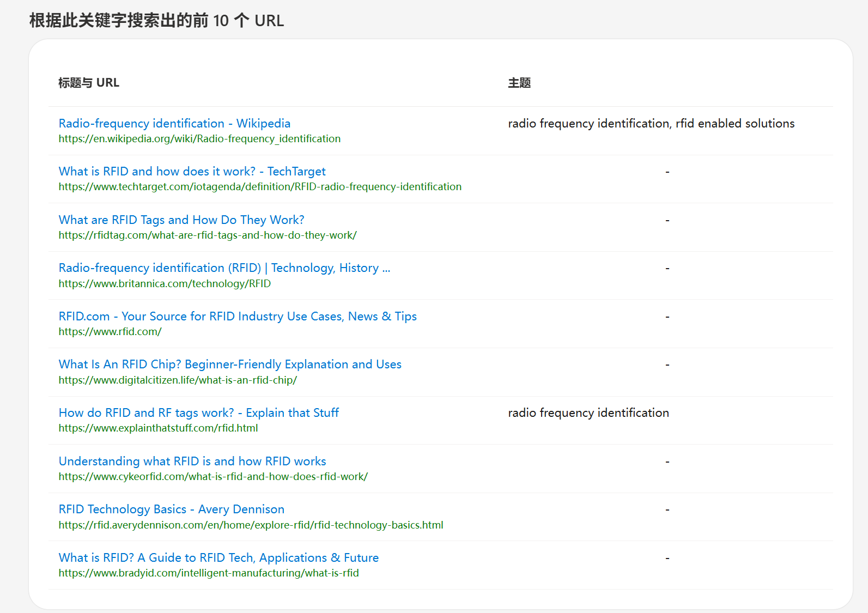Open What are RFID Tags and How Do They Work?

(181, 220)
